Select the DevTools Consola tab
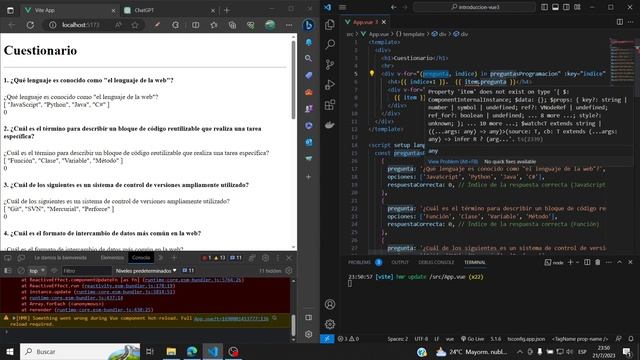Viewport: 640px width, 360px height. [x=141, y=258]
